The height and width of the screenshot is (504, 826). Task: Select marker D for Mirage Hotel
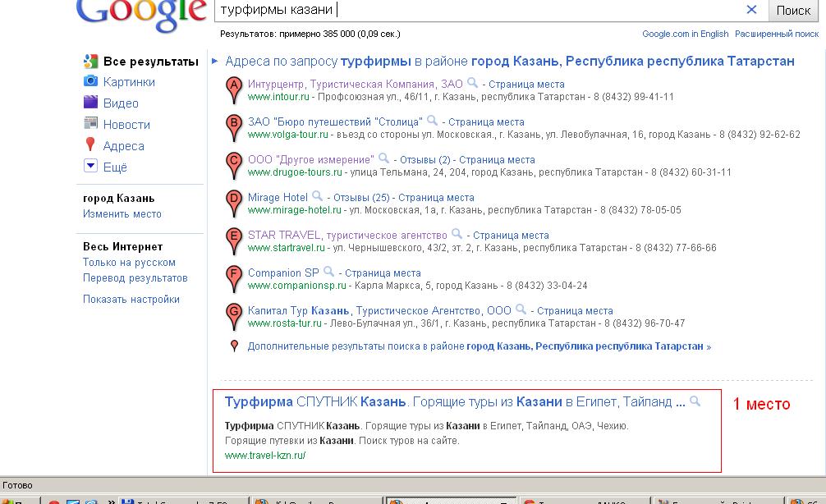coord(232,199)
